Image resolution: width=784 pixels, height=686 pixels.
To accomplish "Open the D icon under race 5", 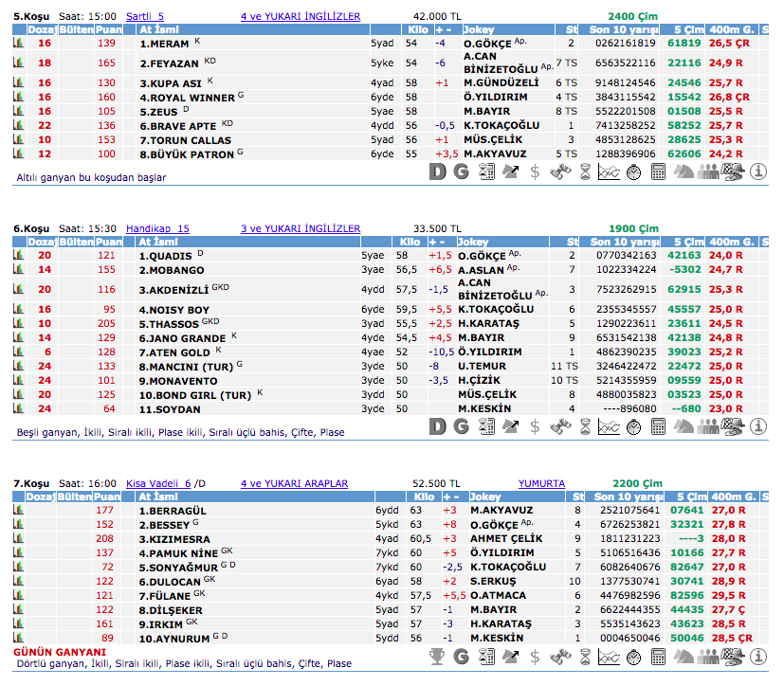I will pyautogui.click(x=437, y=171).
